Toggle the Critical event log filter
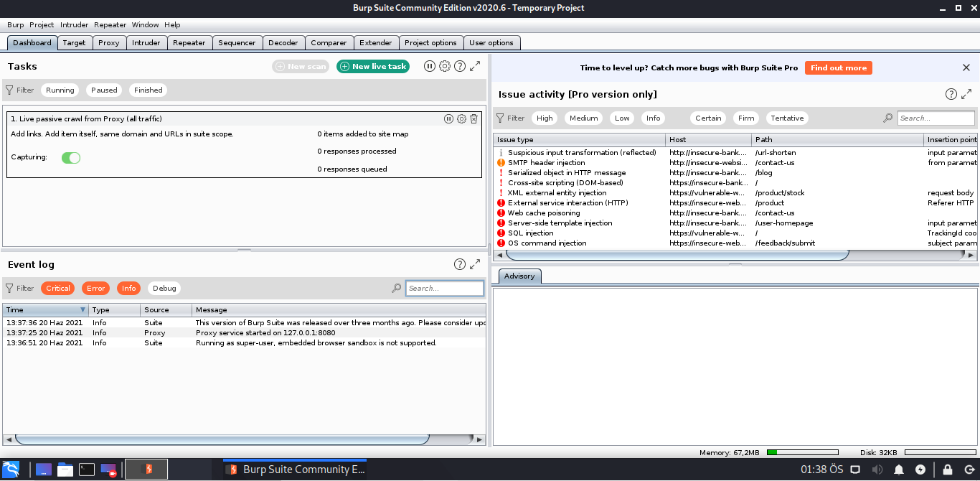980x481 pixels. point(58,289)
